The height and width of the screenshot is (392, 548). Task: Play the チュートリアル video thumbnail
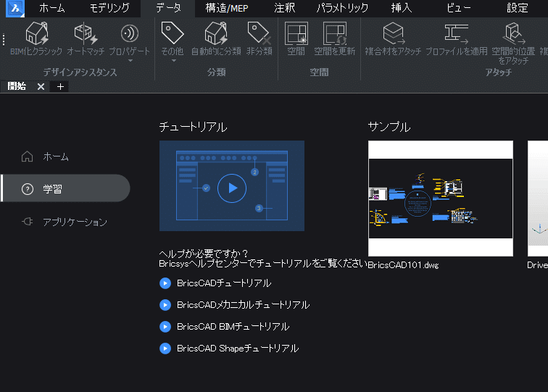232,186
